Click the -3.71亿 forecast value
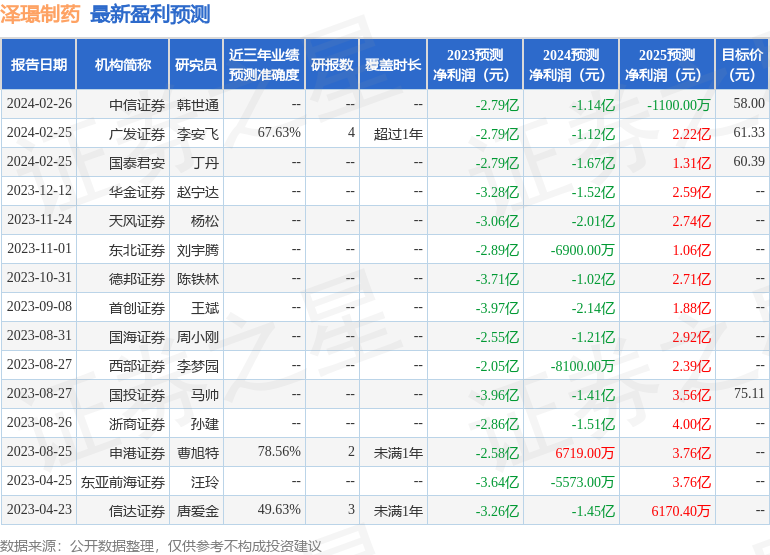This screenshot has width=770, height=555. [497, 279]
